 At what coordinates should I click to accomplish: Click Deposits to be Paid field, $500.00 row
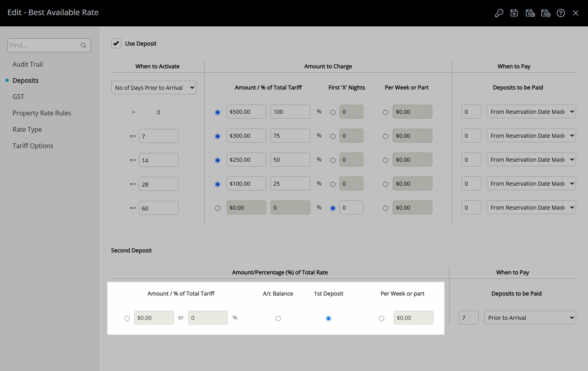[472, 111]
